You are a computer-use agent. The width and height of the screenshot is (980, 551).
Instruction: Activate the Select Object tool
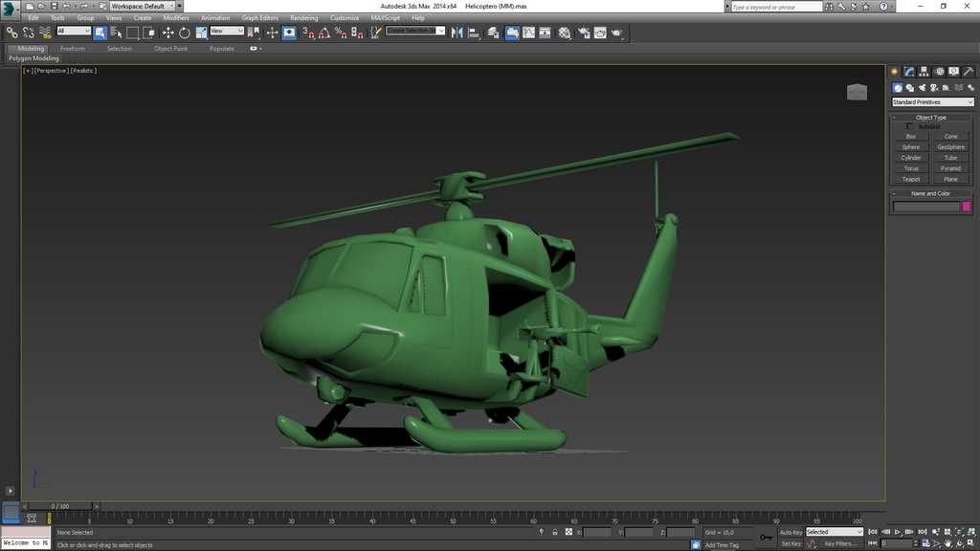[x=99, y=32]
